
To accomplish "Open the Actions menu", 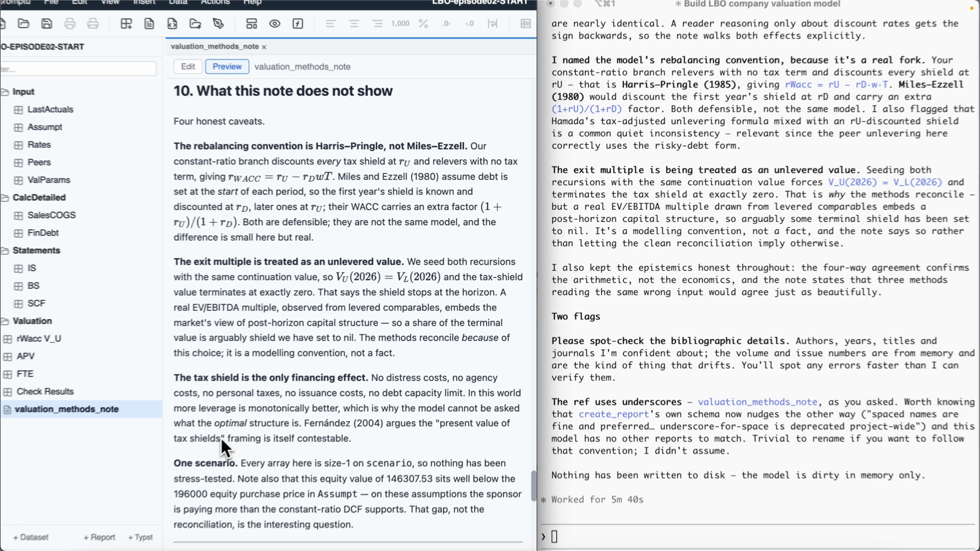I will (x=215, y=2).
